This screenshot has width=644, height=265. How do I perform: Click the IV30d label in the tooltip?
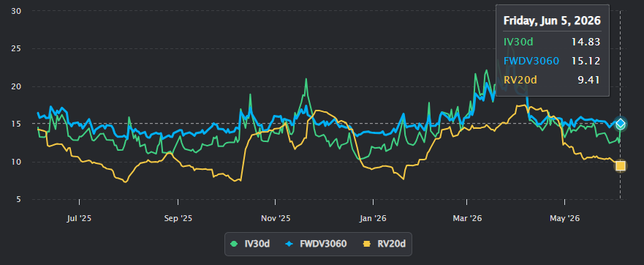tap(518, 42)
